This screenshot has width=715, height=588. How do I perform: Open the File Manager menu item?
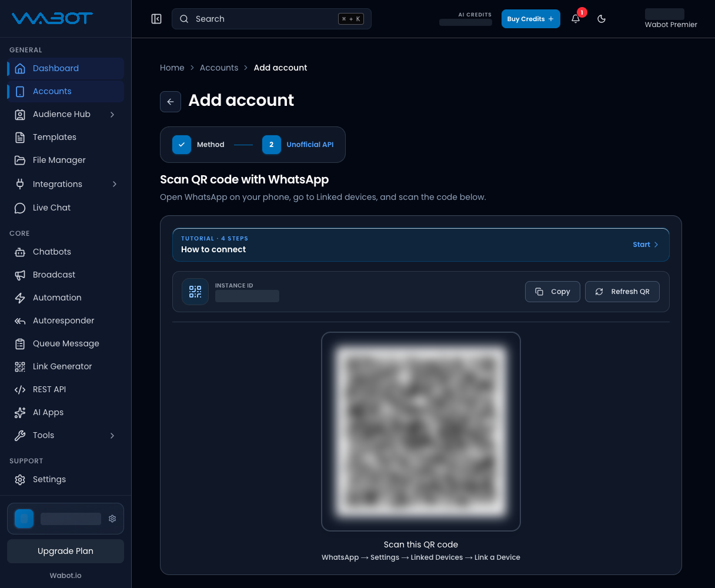(66, 160)
